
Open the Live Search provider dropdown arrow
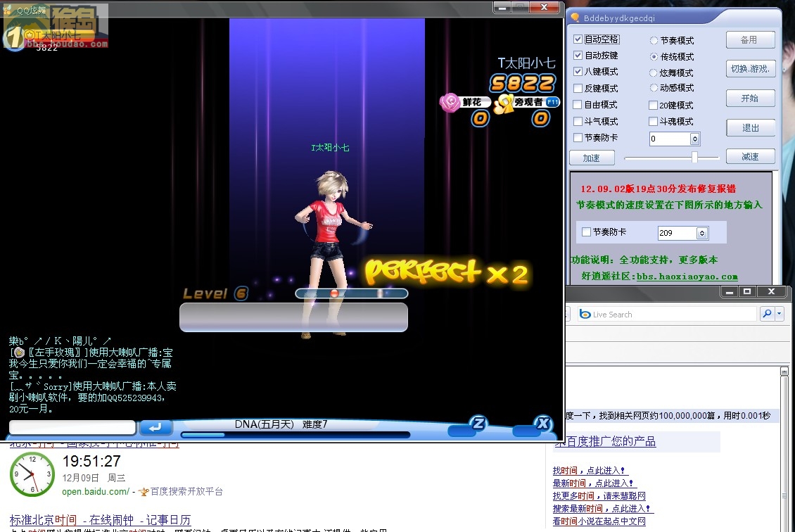(x=780, y=314)
